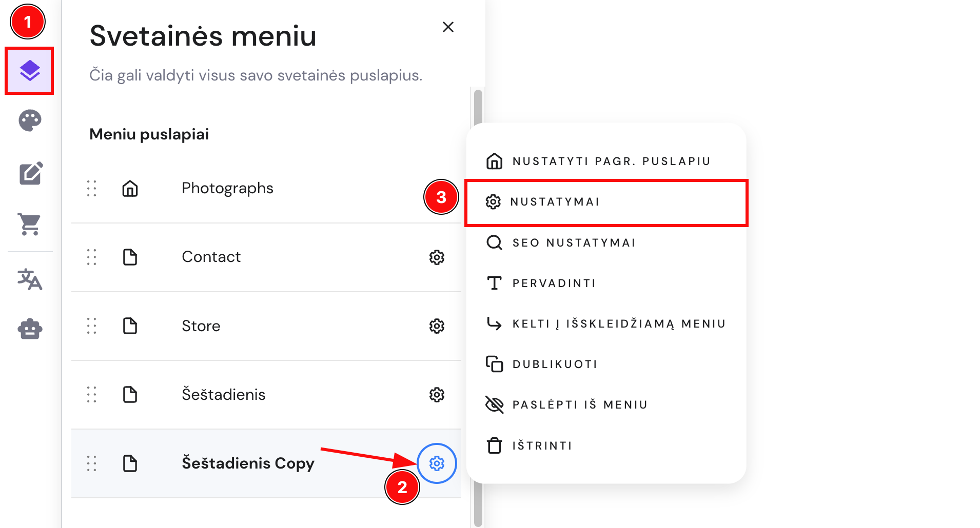Select the languages sidebar icon
This screenshot has width=980, height=528.
tap(29, 279)
